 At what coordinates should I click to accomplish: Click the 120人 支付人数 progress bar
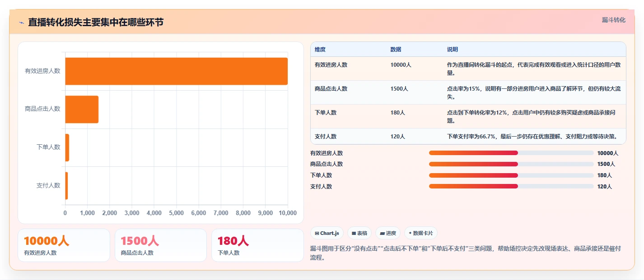[511, 186]
